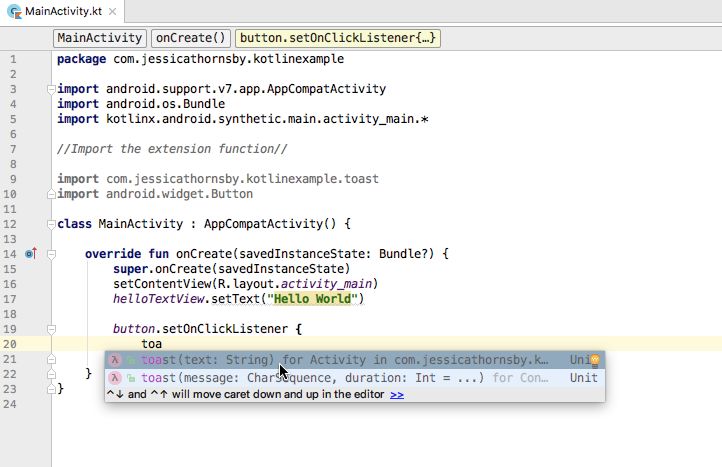Click the access modifier icon of the second suggestion

click(131, 378)
